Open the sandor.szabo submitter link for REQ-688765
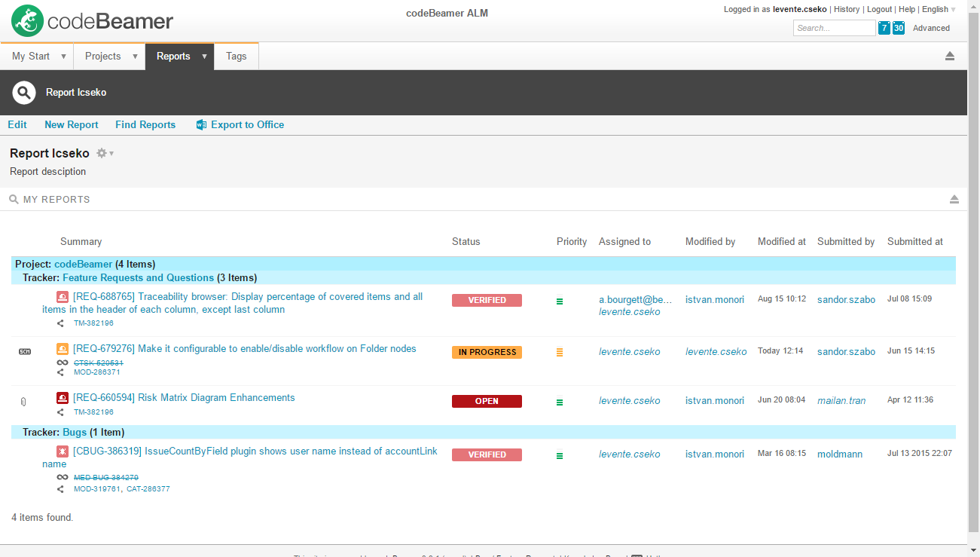Viewport: 980px width, 557px height. pyautogui.click(x=847, y=300)
